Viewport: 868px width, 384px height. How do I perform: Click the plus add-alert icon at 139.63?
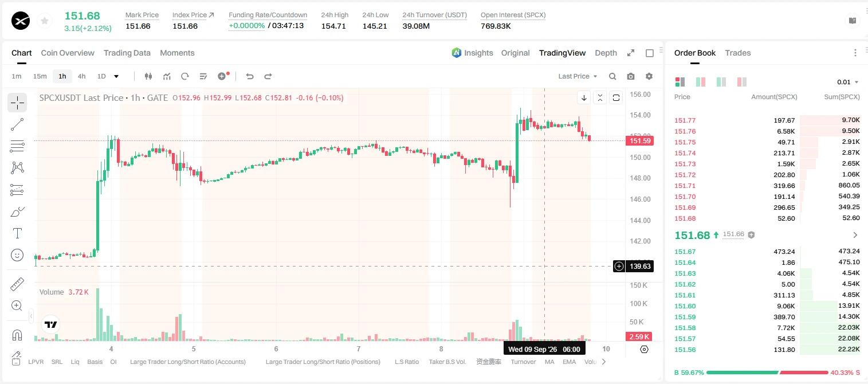point(619,266)
